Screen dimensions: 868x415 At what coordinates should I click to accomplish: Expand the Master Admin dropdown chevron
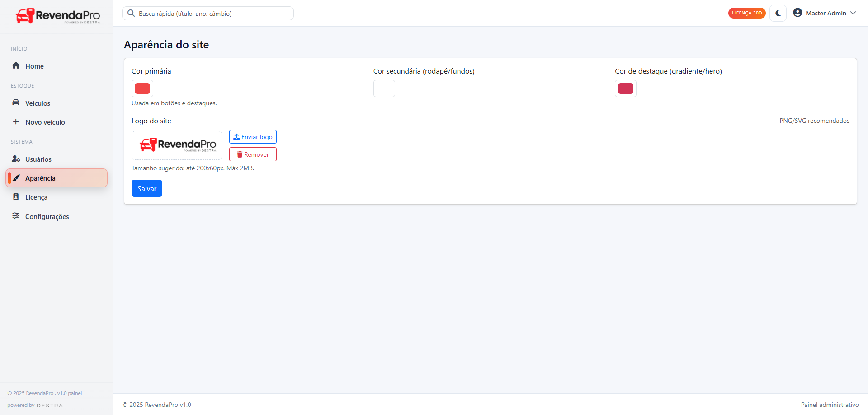click(x=853, y=13)
